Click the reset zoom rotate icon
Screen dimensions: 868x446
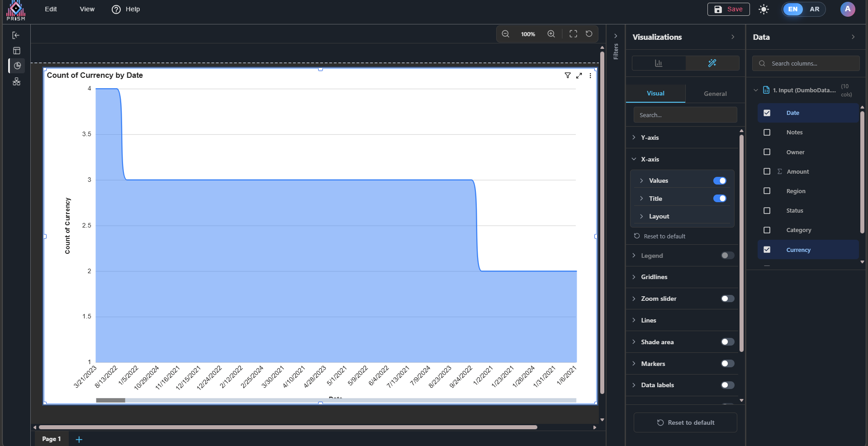coord(589,34)
